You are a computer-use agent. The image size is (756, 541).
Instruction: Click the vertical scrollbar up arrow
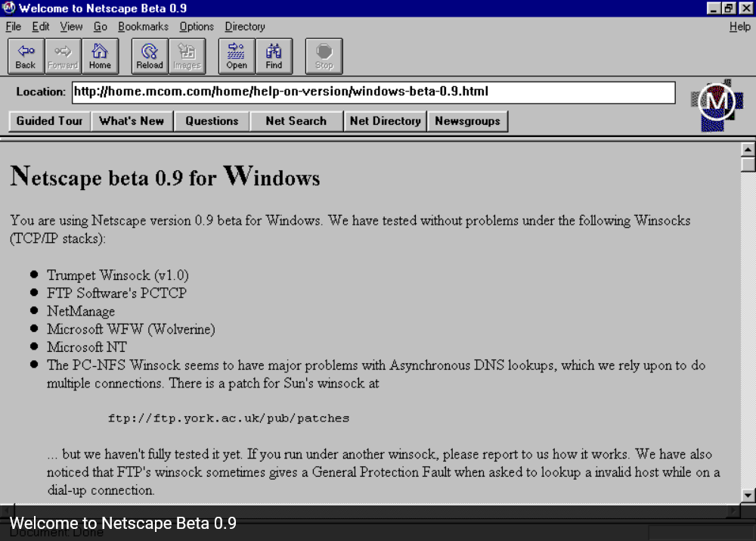(x=748, y=150)
